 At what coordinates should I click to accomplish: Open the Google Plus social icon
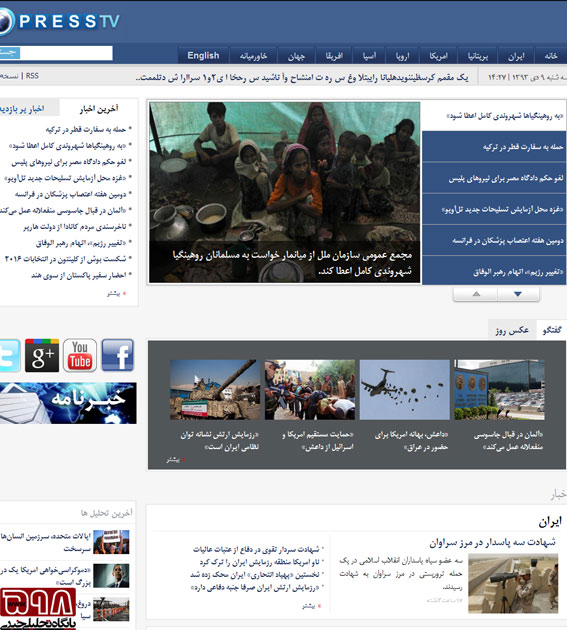(42, 355)
